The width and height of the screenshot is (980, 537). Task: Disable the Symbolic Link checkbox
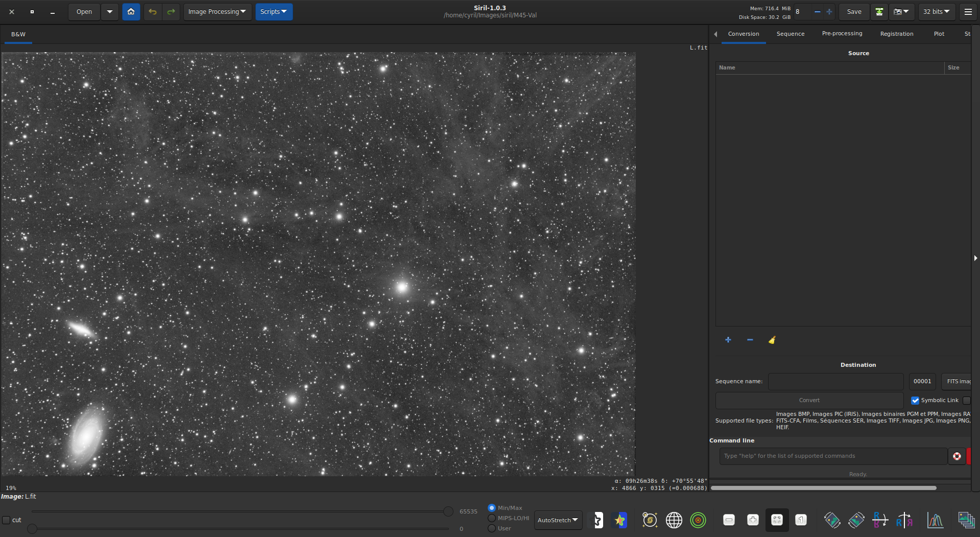[x=915, y=400]
